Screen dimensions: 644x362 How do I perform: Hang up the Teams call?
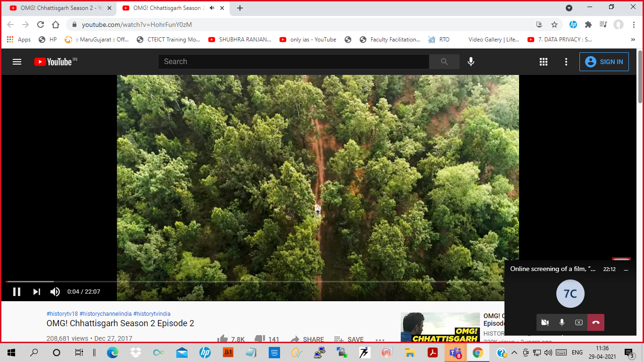(x=596, y=322)
